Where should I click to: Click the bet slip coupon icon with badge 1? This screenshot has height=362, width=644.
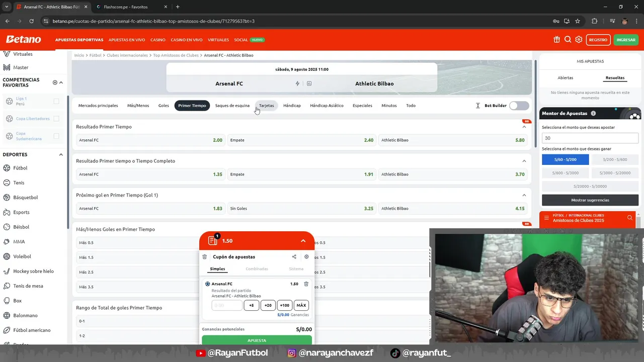[x=213, y=240]
